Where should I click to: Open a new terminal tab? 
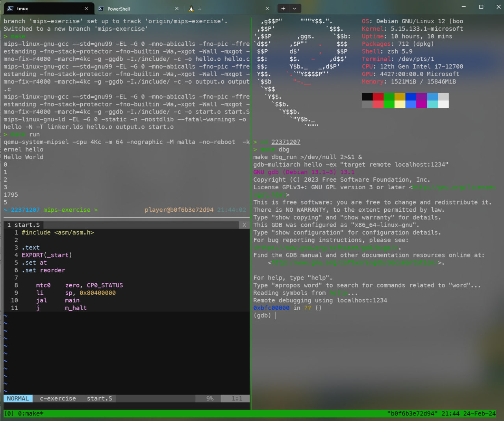tap(283, 8)
